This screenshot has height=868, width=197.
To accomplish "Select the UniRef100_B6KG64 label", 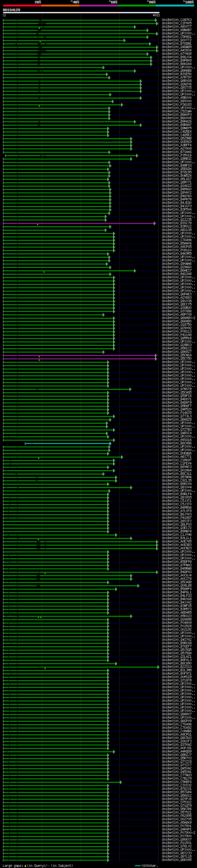I will point(177,64).
